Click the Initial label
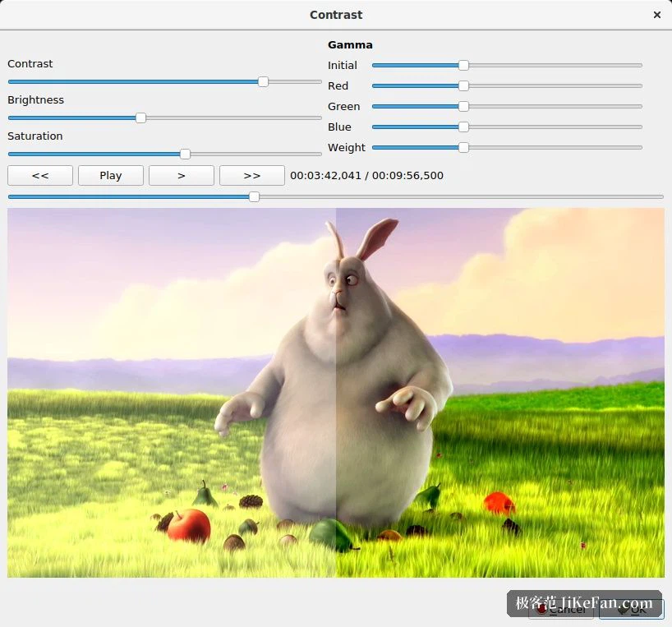 point(343,66)
